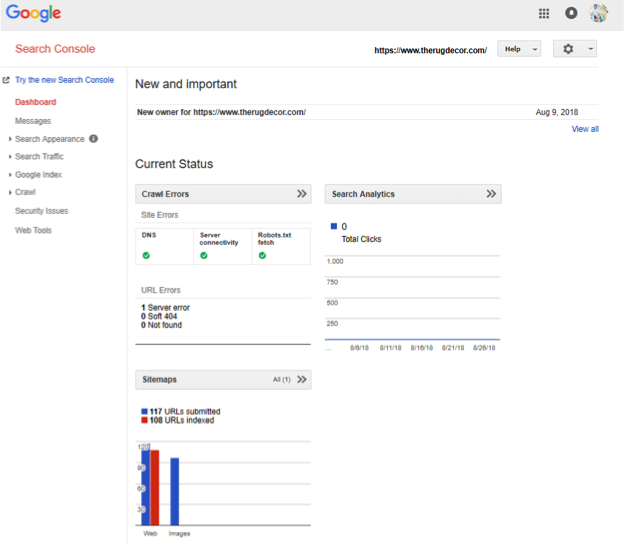Open Sitemaps double-arrow icon
This screenshot has height=546, width=624.
click(x=302, y=379)
